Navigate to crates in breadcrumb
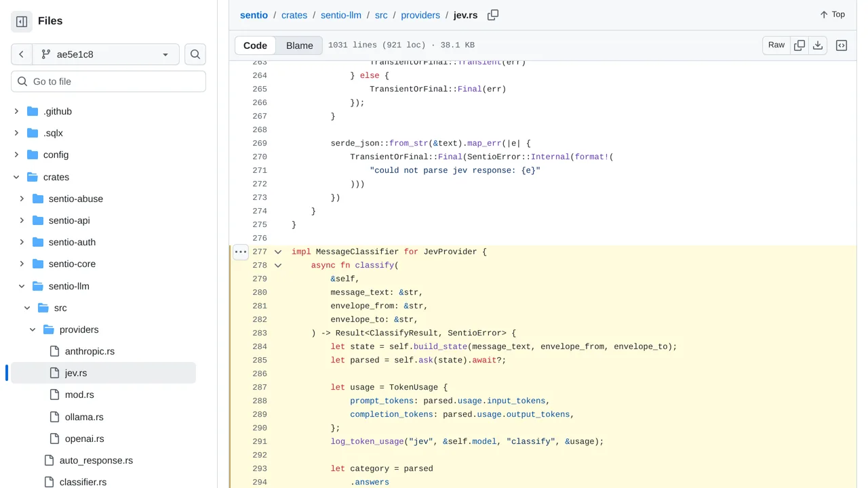The height and width of the screenshot is (488, 868). click(x=294, y=15)
